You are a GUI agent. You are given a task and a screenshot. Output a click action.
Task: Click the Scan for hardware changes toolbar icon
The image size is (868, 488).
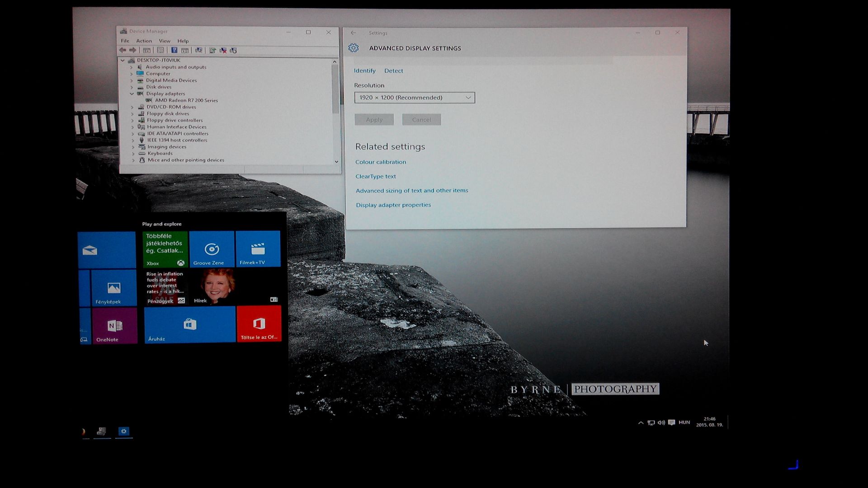tap(198, 50)
